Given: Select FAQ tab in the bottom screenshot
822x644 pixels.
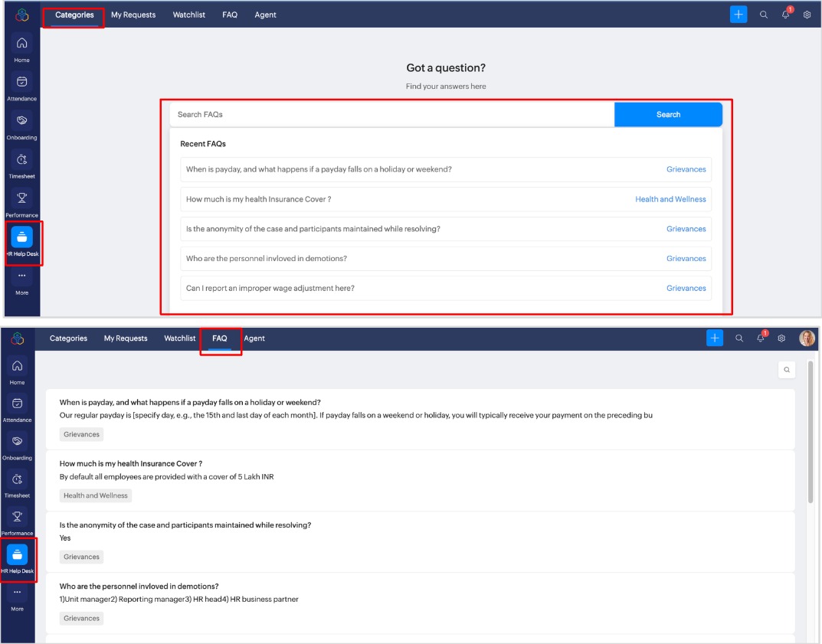Looking at the screenshot, I should (220, 338).
